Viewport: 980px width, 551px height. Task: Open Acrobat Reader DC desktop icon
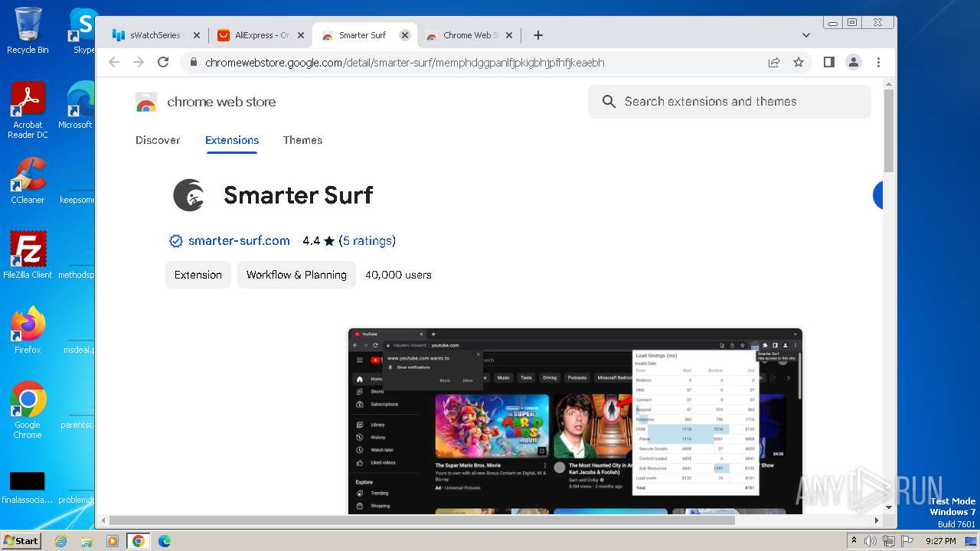pos(28,110)
